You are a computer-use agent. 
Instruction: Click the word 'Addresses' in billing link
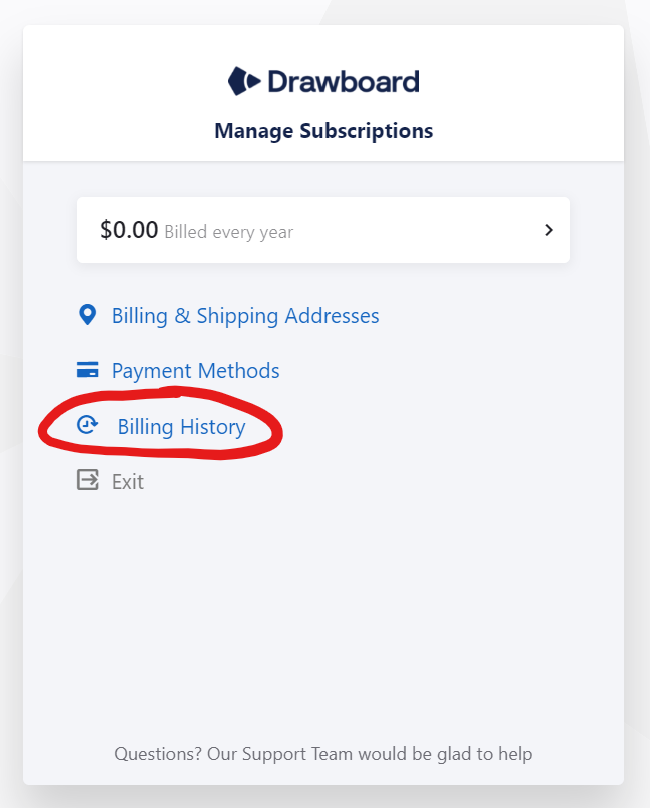click(x=332, y=316)
